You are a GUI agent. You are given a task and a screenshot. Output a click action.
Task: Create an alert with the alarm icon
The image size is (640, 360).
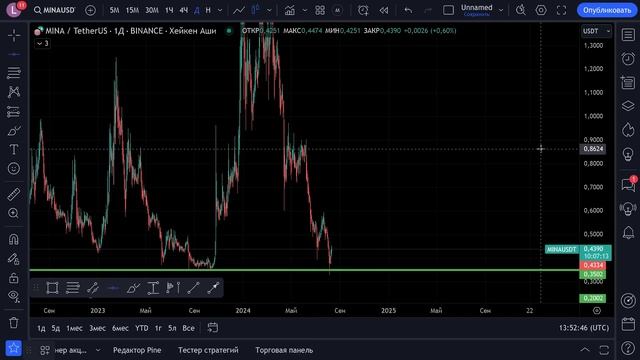[363, 10]
